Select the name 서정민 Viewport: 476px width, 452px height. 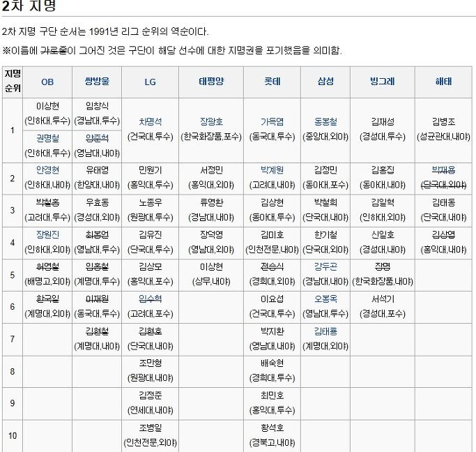pyautogui.click(x=211, y=170)
